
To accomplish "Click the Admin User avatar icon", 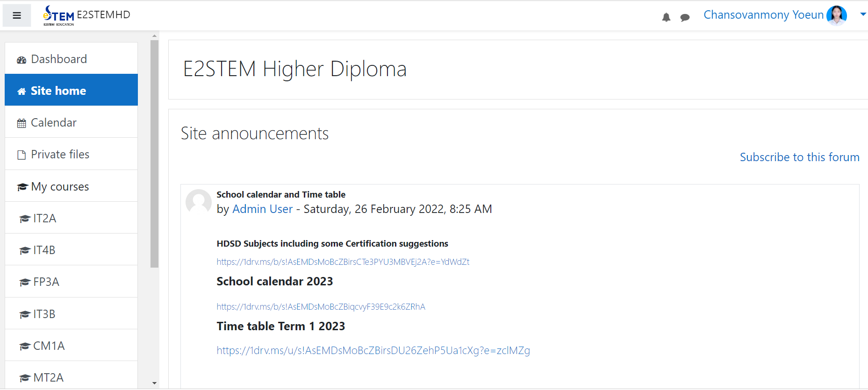I will point(199,202).
